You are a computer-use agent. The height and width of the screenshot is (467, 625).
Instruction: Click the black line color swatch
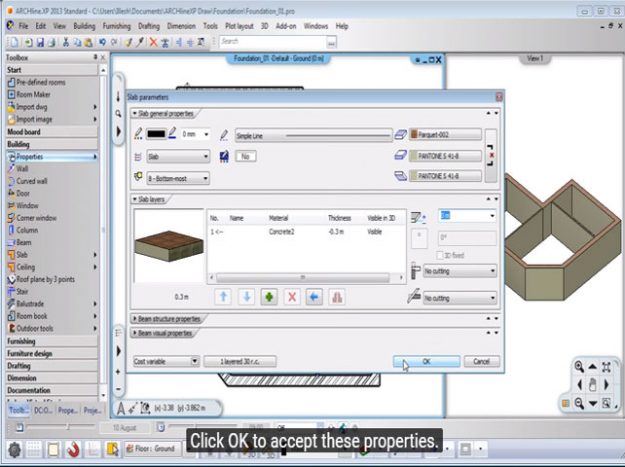point(157,133)
